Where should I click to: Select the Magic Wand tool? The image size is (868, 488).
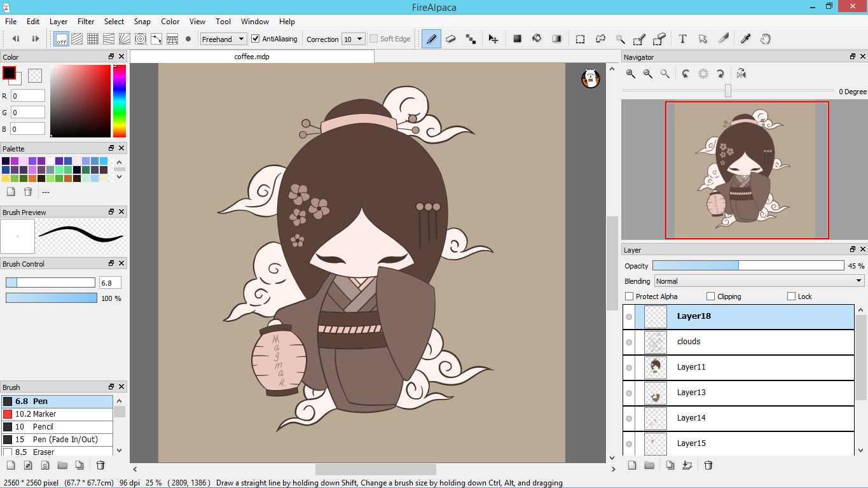point(620,39)
